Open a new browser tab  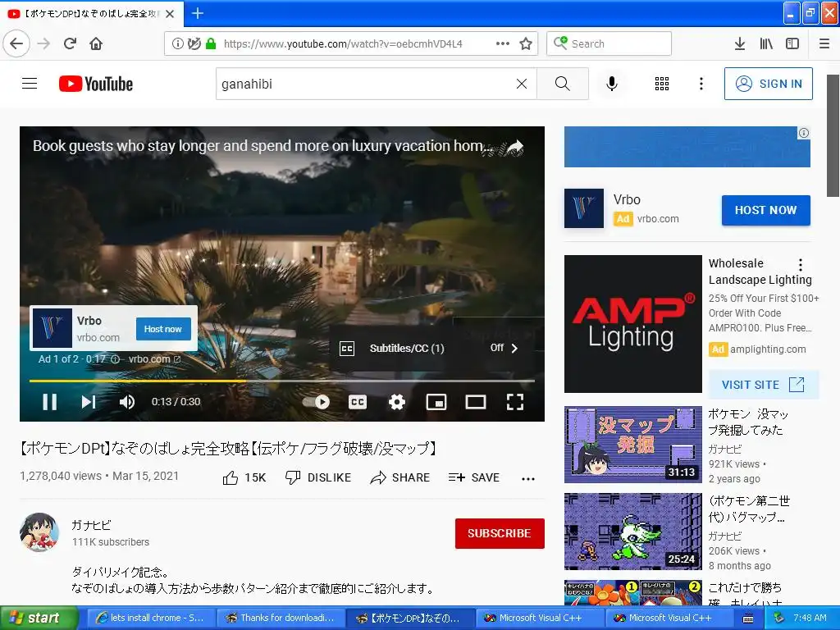pos(197,13)
